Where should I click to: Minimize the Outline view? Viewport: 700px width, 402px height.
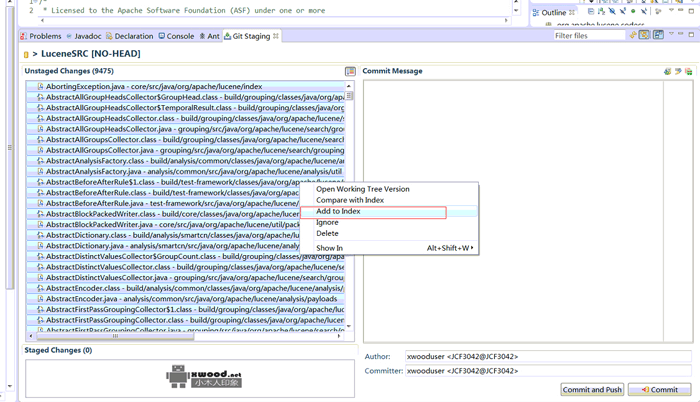tap(680, 10)
